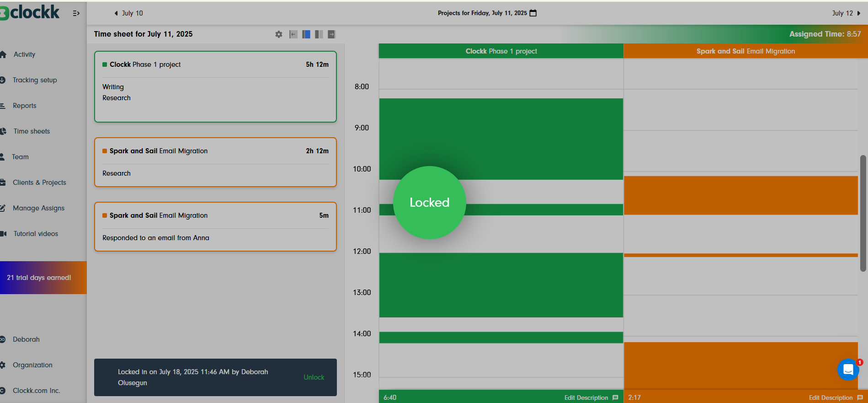868x403 pixels.
Task: Open time sheet settings gear
Action: tap(279, 34)
